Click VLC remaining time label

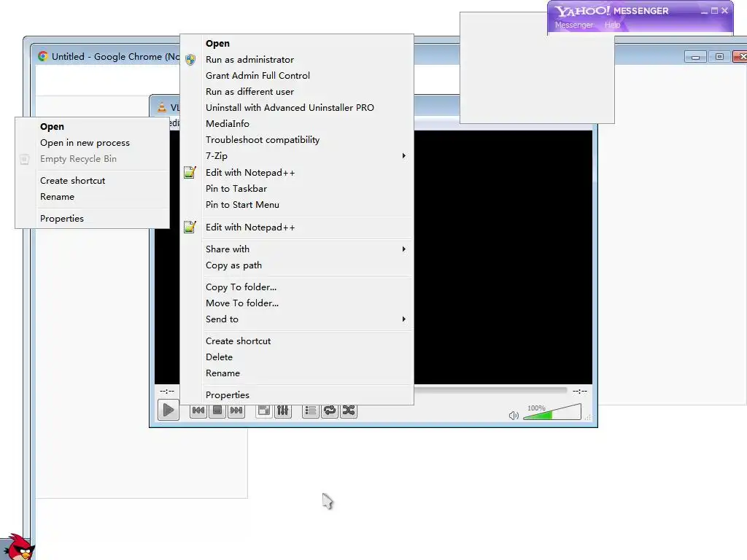[580, 391]
